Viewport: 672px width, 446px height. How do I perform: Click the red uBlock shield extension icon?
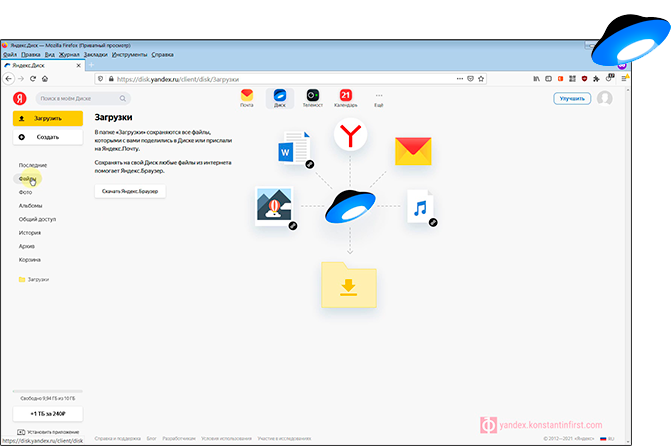(x=584, y=79)
